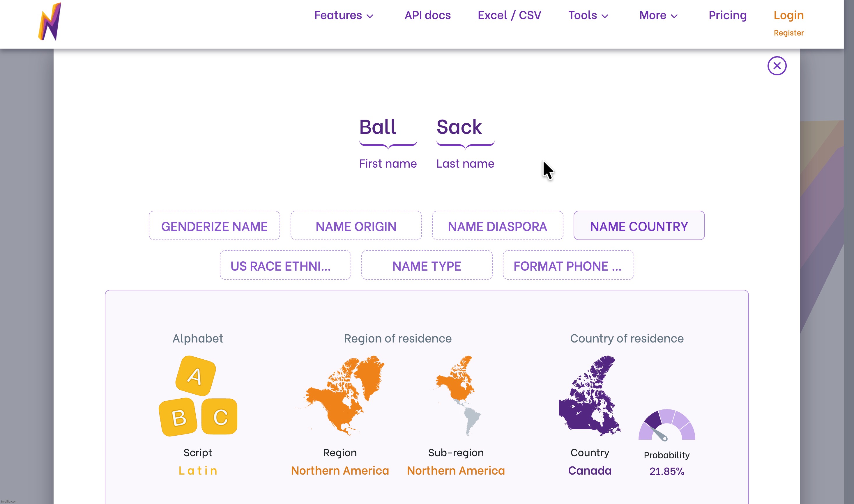The width and height of the screenshot is (854, 504).
Task: Switch to Name Origin analysis
Action: point(356,226)
